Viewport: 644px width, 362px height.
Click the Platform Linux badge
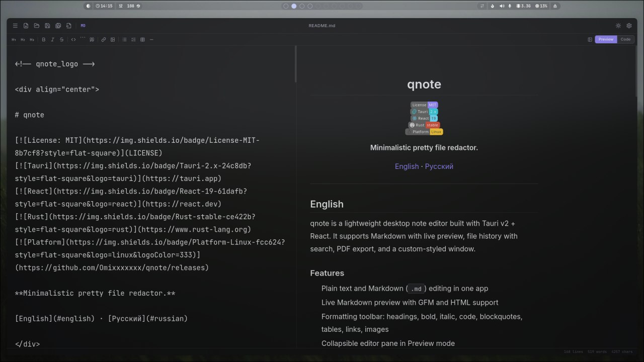[424, 132]
